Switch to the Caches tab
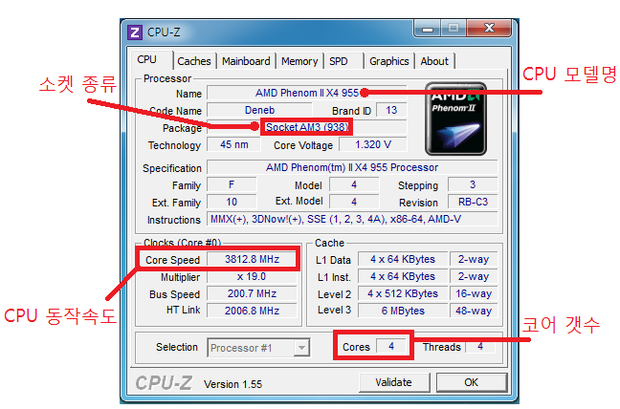Viewport: 620px width, 409px height. 194,61
